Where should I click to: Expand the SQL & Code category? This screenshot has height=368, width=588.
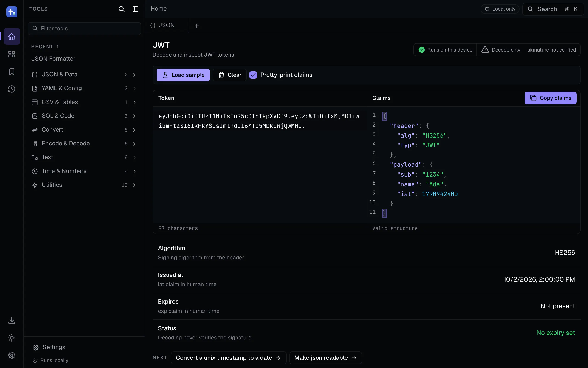pyautogui.click(x=84, y=116)
